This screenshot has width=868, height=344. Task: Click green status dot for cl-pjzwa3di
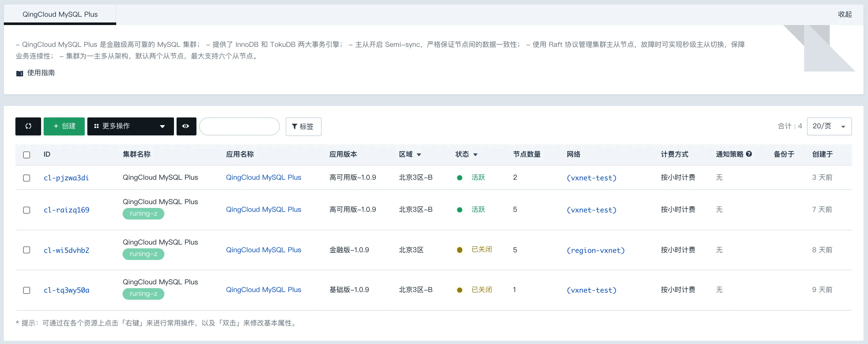pos(459,177)
